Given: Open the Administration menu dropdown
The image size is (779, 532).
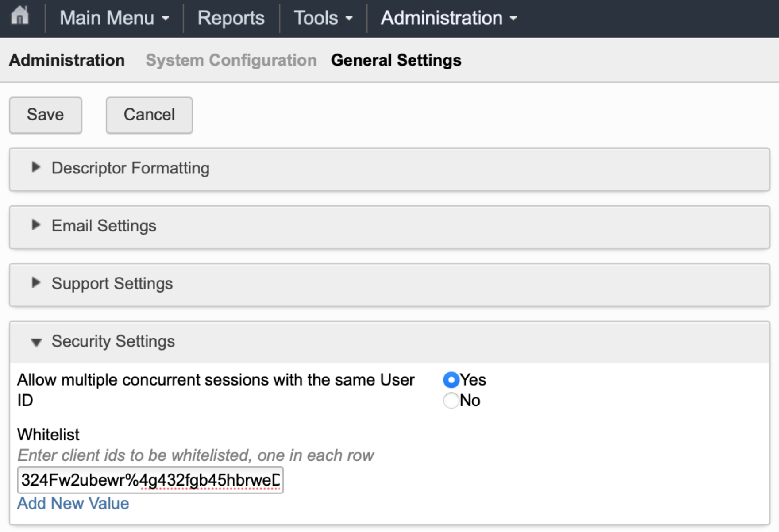Looking at the screenshot, I should tap(448, 18).
